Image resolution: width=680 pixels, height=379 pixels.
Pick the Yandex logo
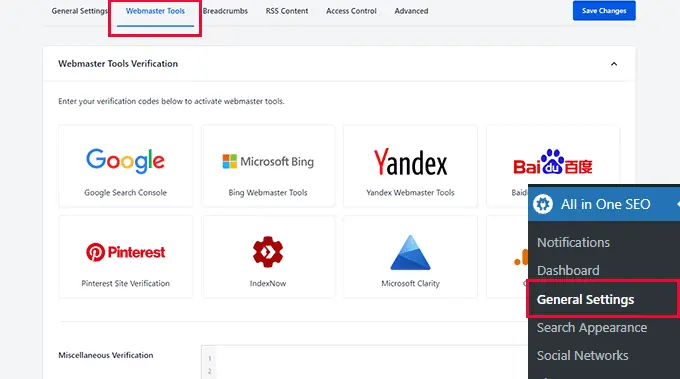click(410, 162)
